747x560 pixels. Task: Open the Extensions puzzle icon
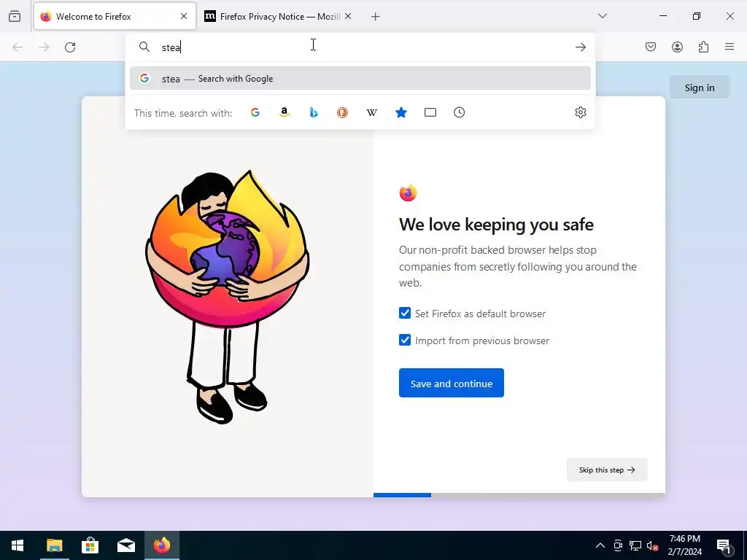[703, 47]
